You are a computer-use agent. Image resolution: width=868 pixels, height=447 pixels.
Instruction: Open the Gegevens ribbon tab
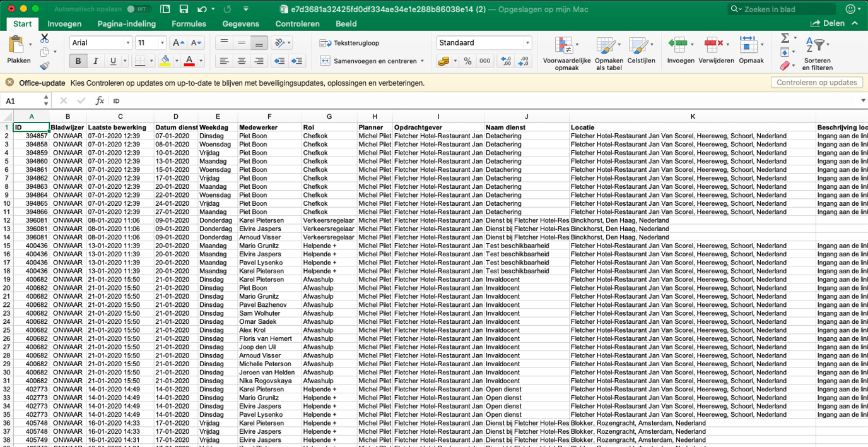coord(240,24)
